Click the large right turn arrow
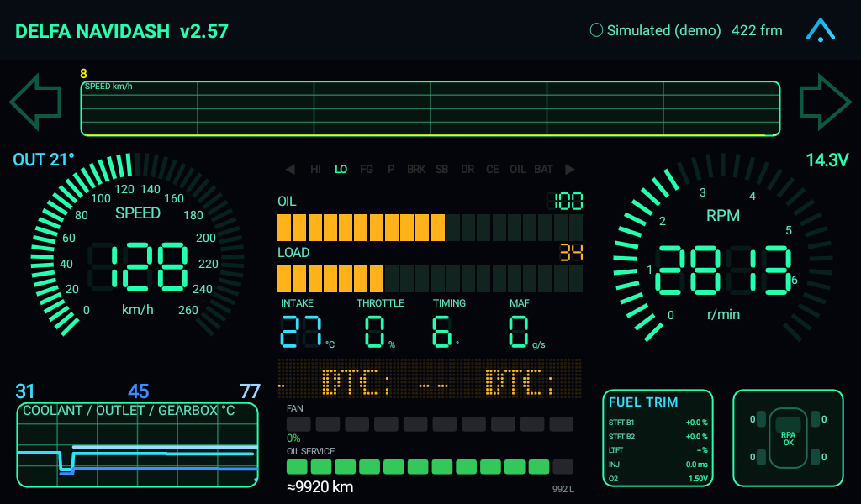The width and height of the screenshot is (861, 504). 826,102
